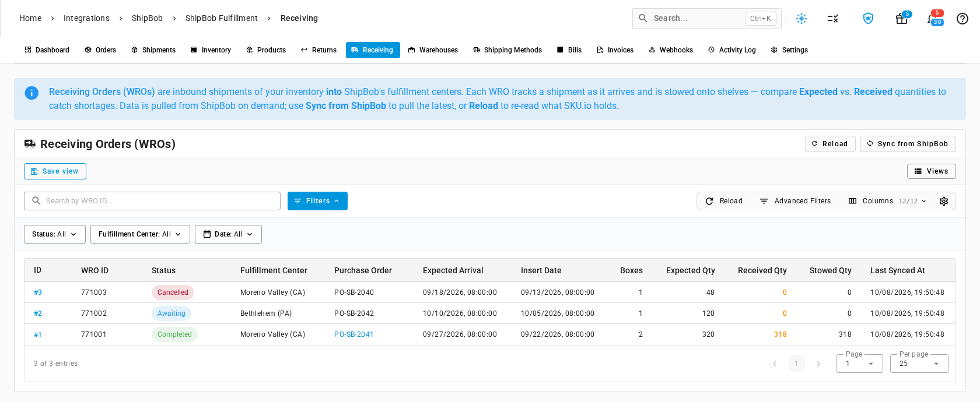This screenshot has height=402, width=980.
Task: Expand the Fulfillment Center: All dropdown
Action: click(140, 234)
